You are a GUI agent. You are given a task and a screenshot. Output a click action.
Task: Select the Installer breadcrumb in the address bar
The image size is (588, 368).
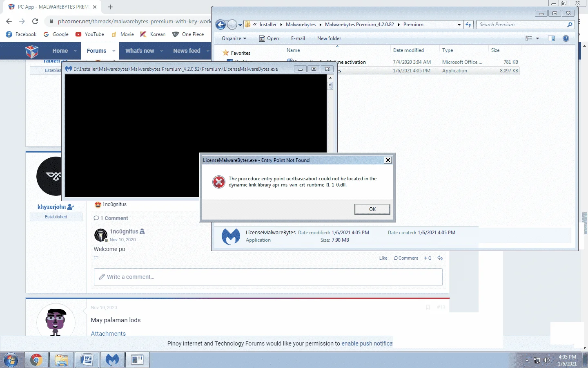point(268,25)
